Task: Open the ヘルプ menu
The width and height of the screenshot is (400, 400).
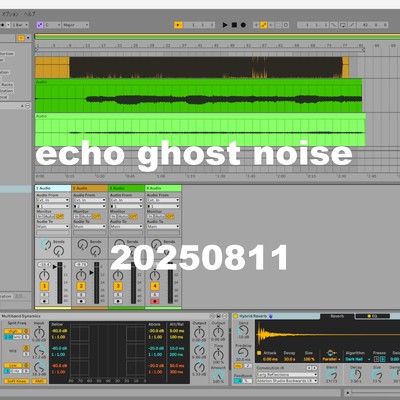Action: tap(29, 14)
